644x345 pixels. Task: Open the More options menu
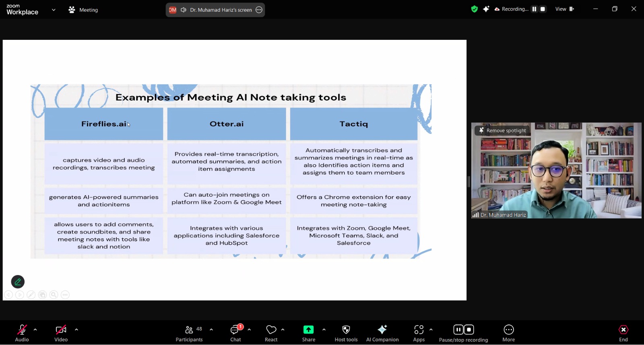[509, 333]
